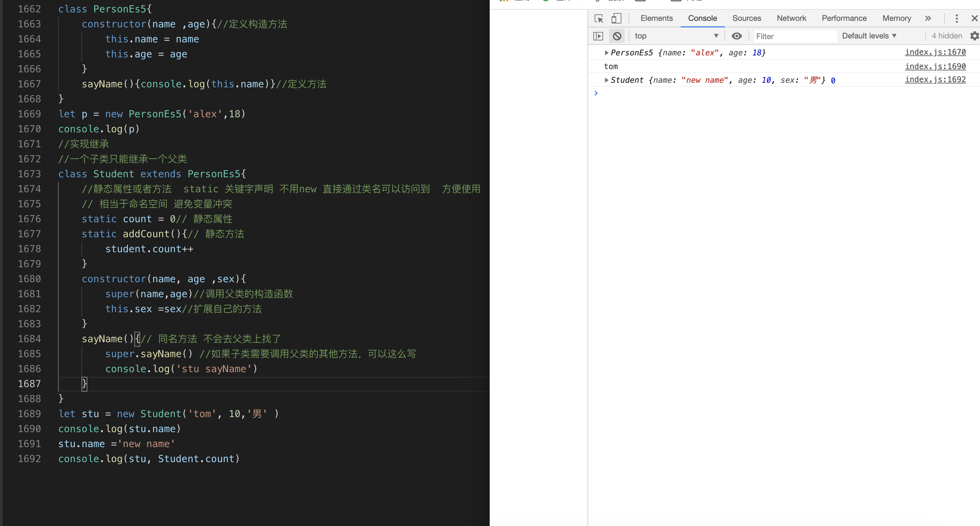Show console sidebar panel icon
980x526 pixels.
(x=598, y=36)
